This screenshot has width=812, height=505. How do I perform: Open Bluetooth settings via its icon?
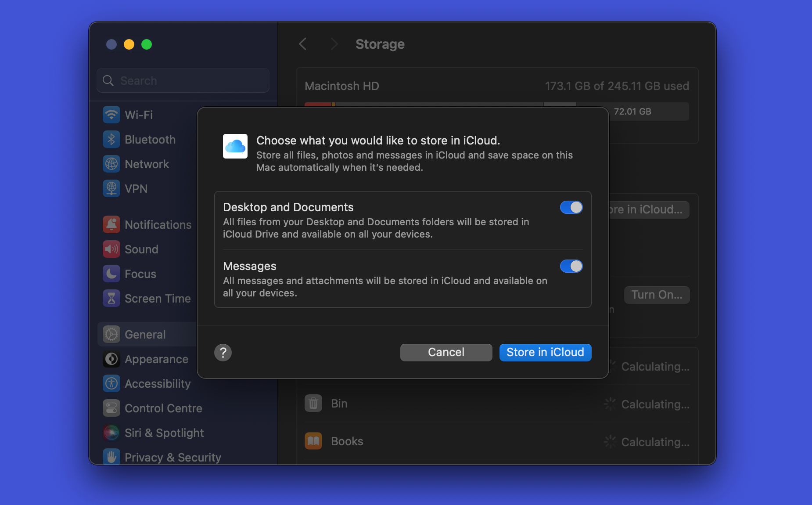click(x=111, y=139)
